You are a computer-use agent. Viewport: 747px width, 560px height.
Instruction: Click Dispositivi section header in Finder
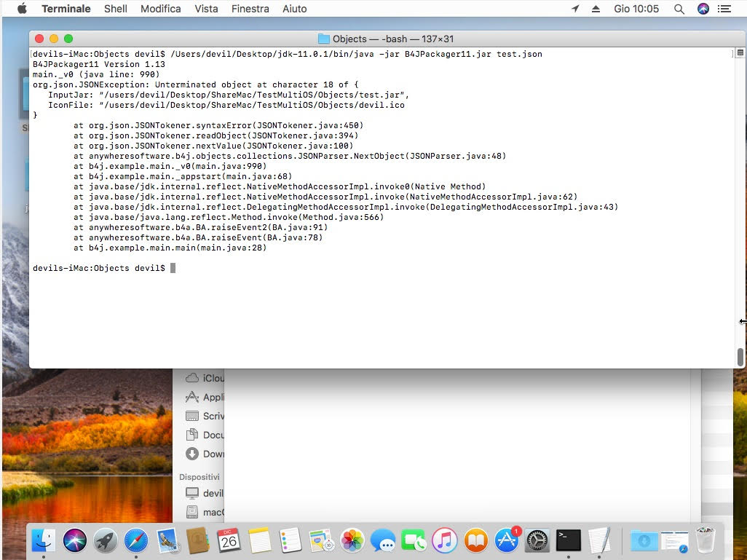pos(199,476)
